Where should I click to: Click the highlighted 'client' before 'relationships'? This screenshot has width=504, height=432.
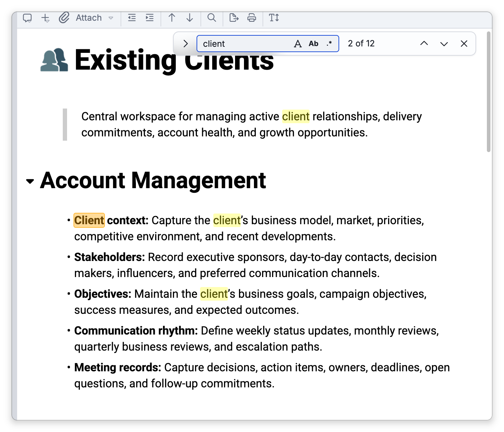click(x=296, y=116)
